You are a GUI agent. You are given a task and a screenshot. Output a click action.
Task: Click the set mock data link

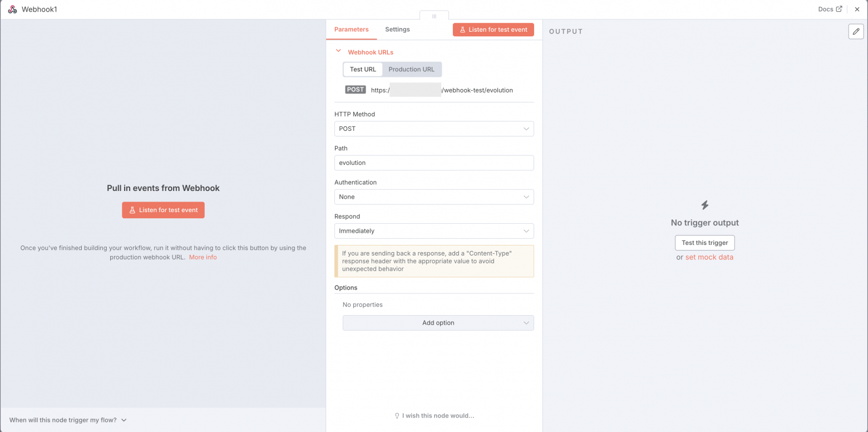709,257
